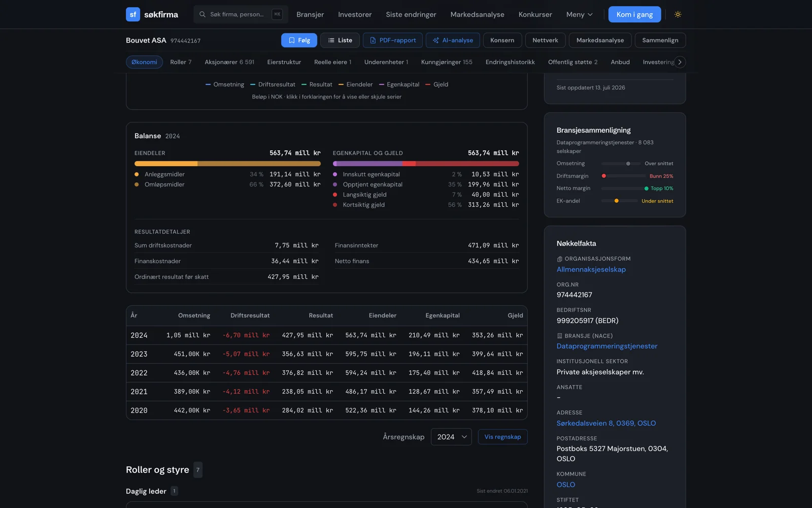Open address link Sørkedalsveien 8, 0369, OSLO
This screenshot has height=508, width=812.
(x=606, y=423)
